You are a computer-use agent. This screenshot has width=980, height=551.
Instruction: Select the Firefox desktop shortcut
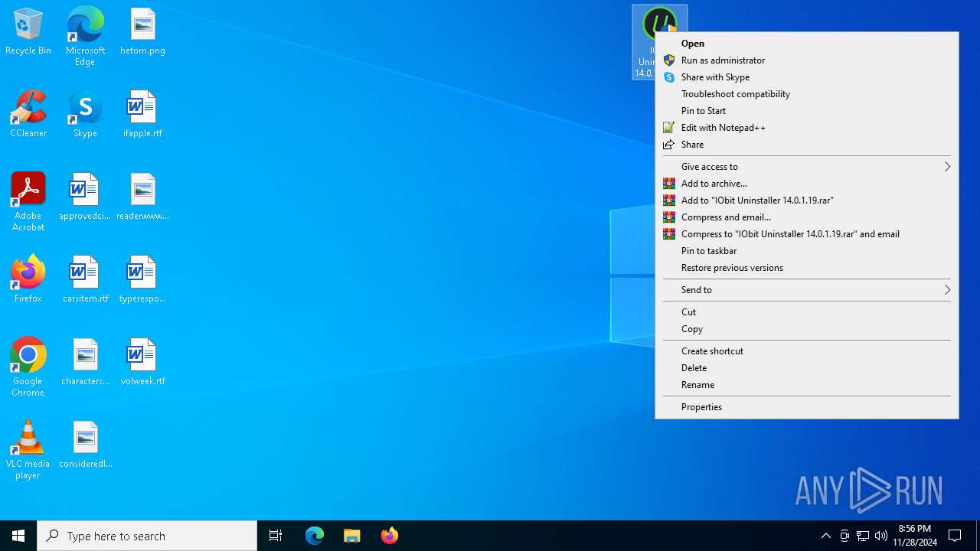click(28, 280)
